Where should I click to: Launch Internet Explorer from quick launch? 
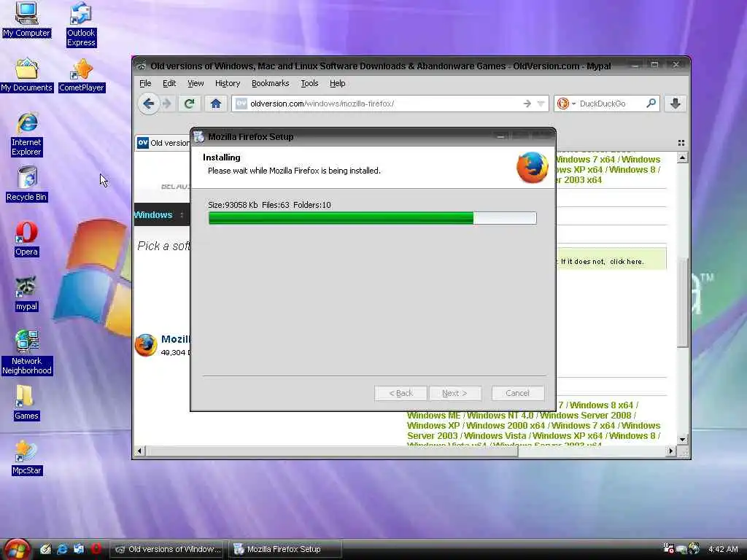point(62,549)
